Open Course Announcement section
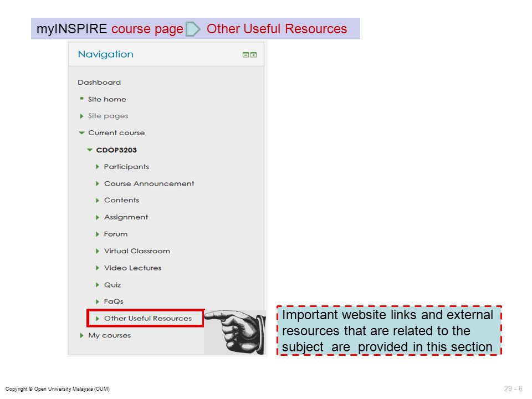Viewport: 532px width, 399px height. (149, 183)
